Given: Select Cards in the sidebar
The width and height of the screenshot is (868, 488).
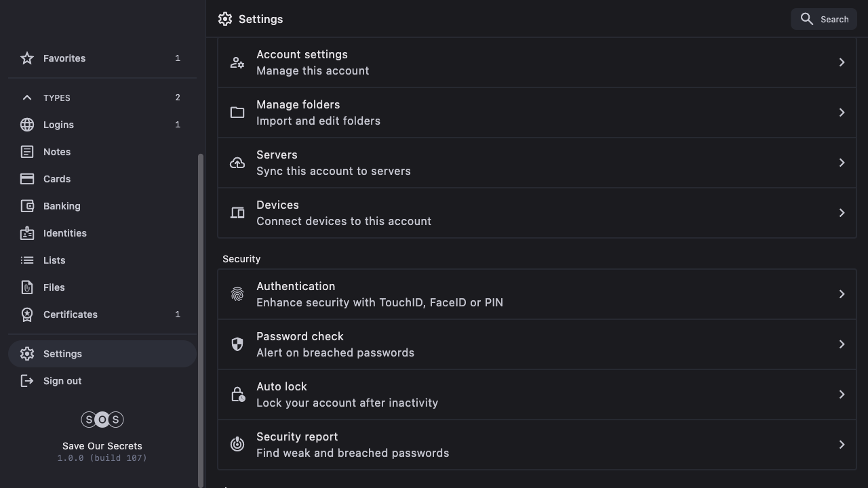Looking at the screenshot, I should click(57, 179).
